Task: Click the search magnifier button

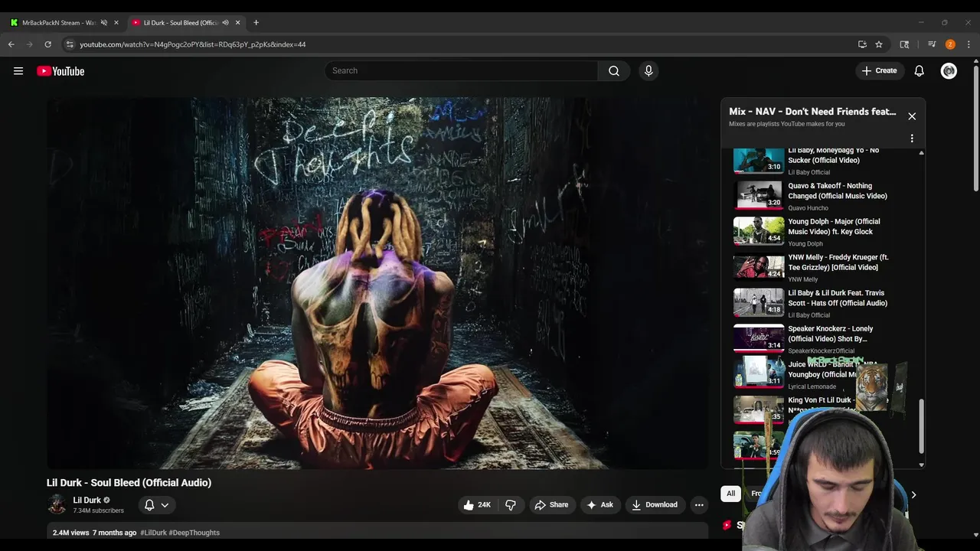Action: 614,70
